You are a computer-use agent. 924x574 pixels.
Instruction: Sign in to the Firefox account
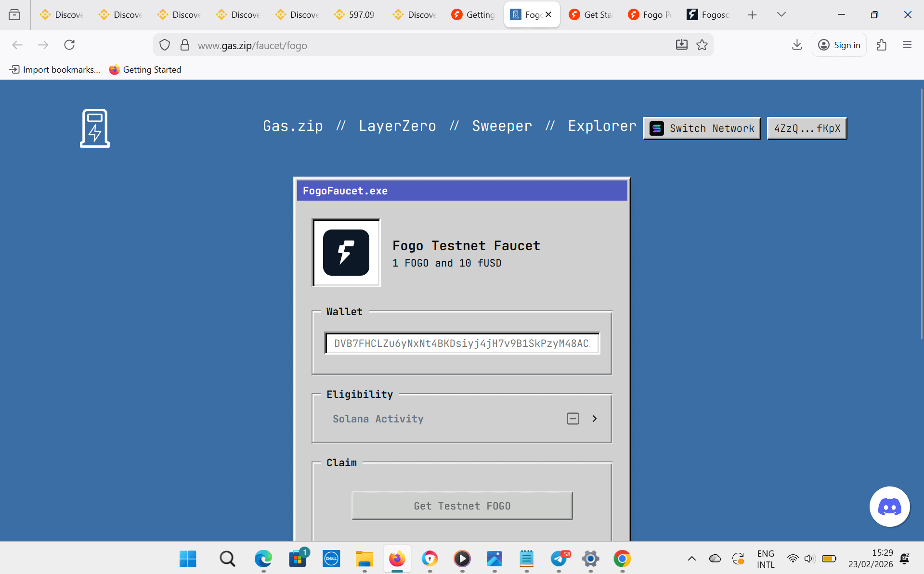pos(839,45)
